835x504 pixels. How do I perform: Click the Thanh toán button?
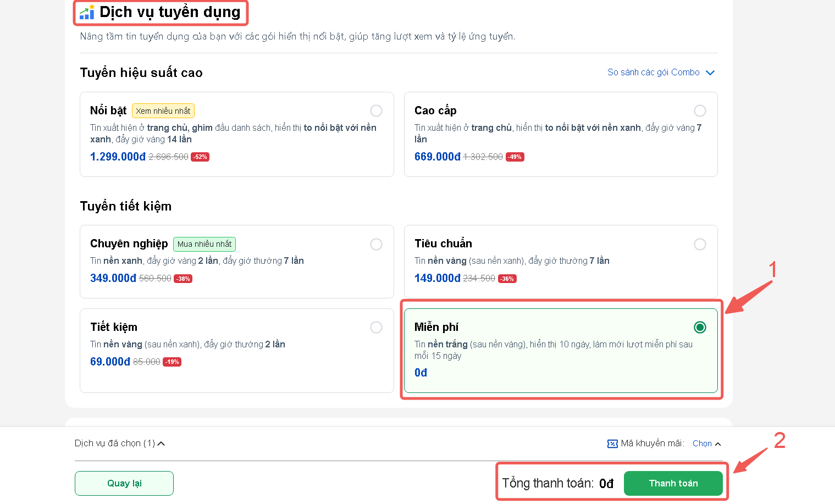673,484
